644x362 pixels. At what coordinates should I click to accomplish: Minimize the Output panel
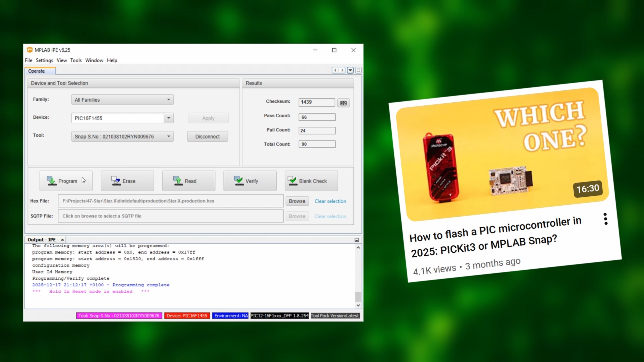(357, 240)
